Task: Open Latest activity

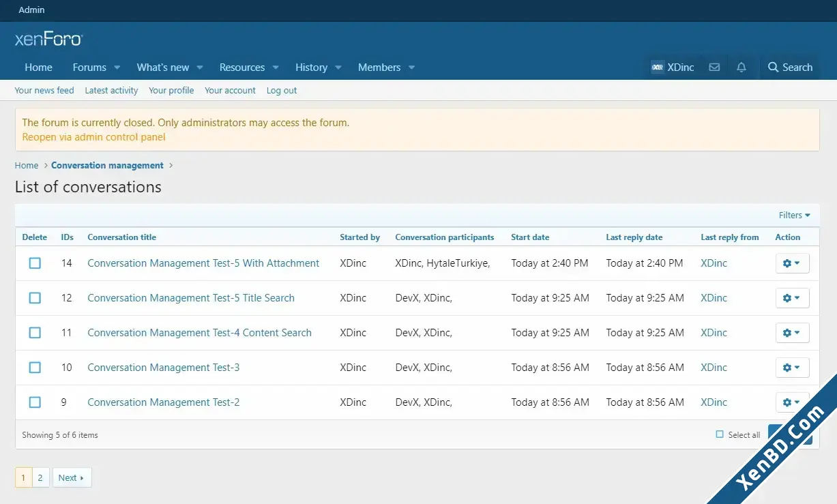Action: pos(111,91)
